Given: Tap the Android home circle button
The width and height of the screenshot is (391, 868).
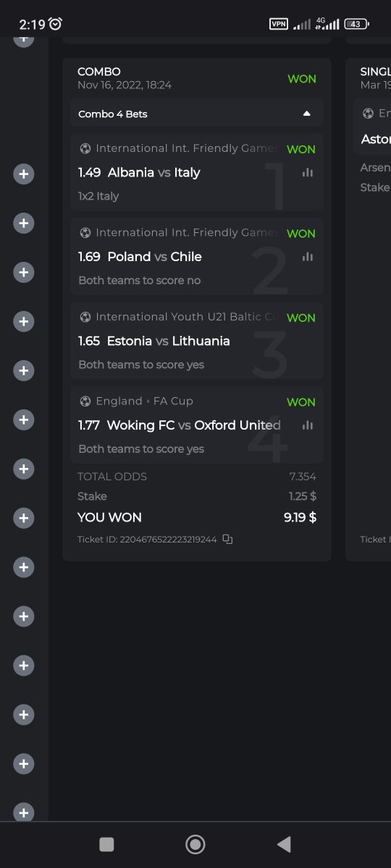Looking at the screenshot, I should pos(195,844).
